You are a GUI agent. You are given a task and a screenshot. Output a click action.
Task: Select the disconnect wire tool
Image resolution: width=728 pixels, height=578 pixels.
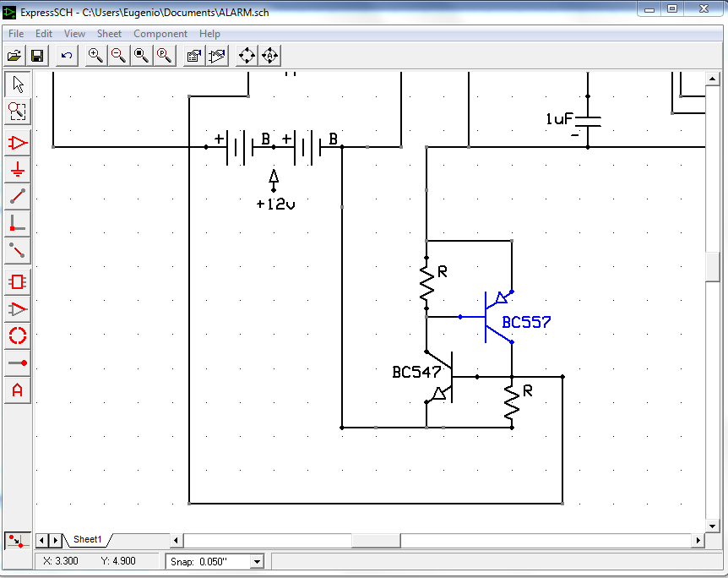coord(18,250)
